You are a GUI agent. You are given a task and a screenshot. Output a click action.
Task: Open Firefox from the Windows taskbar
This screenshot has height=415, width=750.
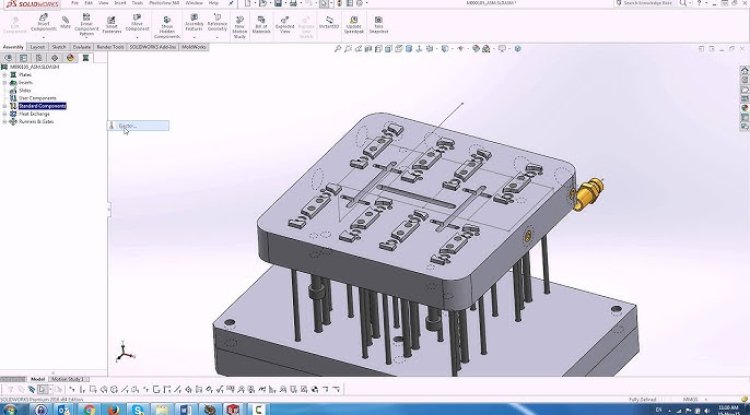pyautogui.click(x=113, y=410)
